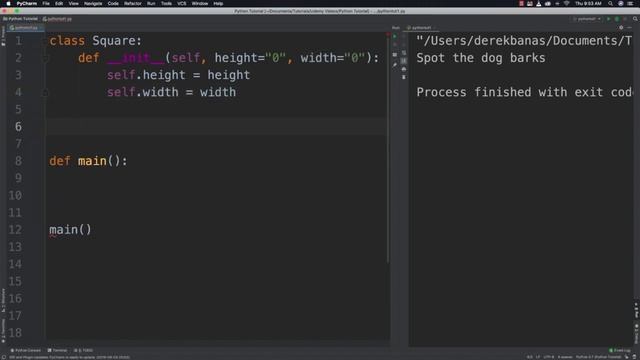This screenshot has height=360, width=640.
Task: Open the Structure tool window sidebar tab
Action: [3, 300]
